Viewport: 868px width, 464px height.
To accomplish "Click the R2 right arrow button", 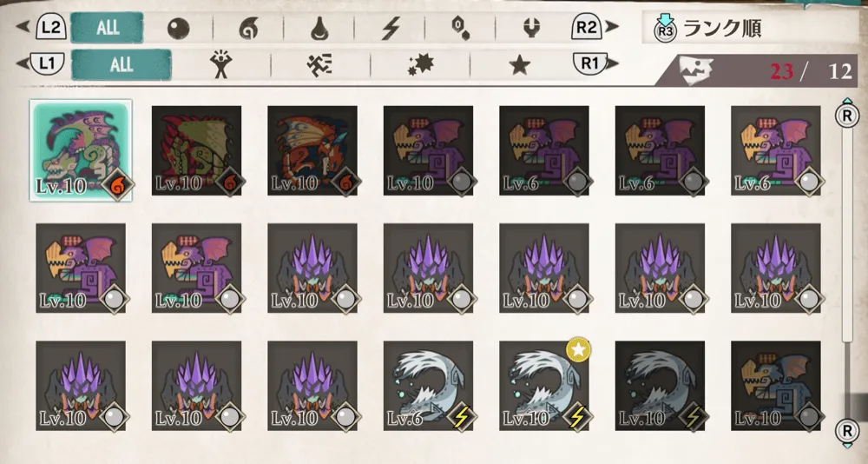I will tap(595, 27).
